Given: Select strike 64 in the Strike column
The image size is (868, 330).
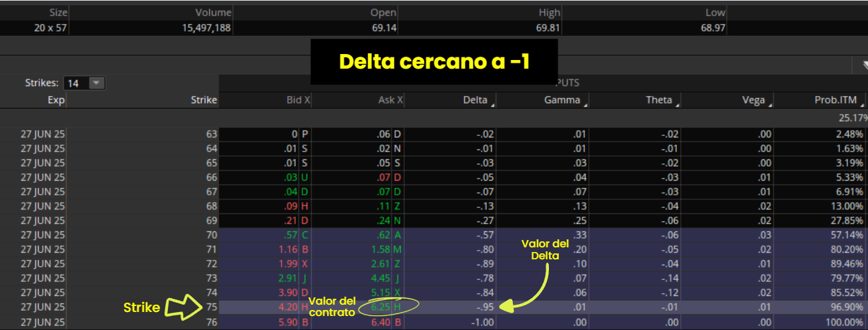Looking at the screenshot, I should coord(211,148).
